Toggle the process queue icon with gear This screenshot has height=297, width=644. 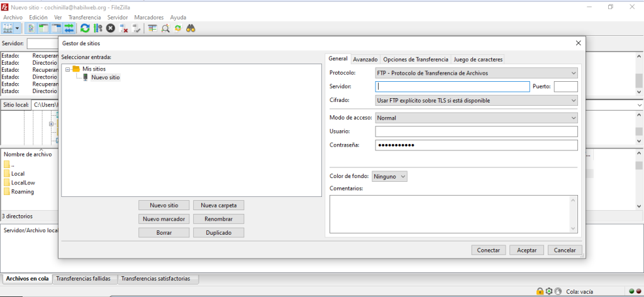pos(97,28)
